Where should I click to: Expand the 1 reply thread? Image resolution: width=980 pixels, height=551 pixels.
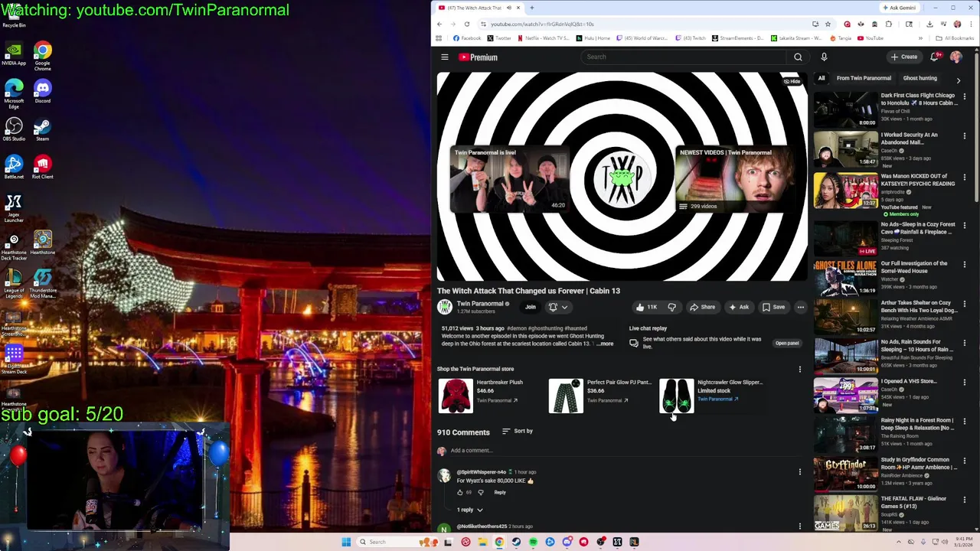coord(470,510)
